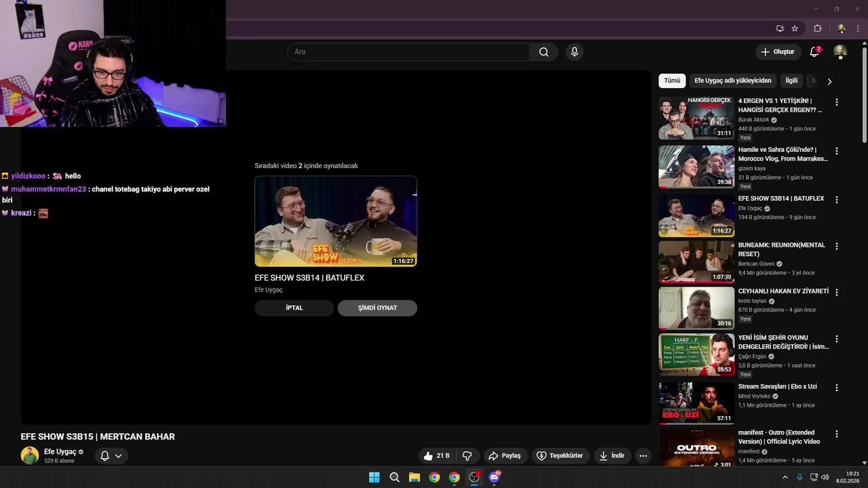Open Stream Savaşları Ebo x Uzi title
This screenshot has width=868, height=488.
tap(777, 387)
